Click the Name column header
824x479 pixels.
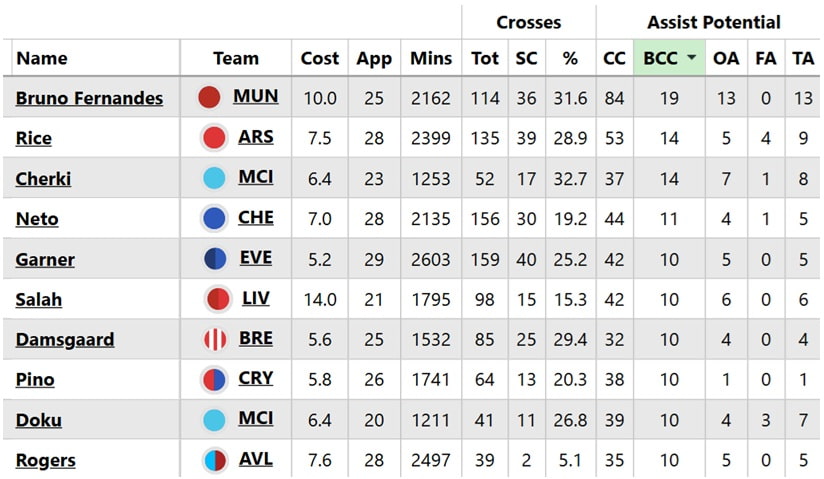pyautogui.click(x=42, y=59)
